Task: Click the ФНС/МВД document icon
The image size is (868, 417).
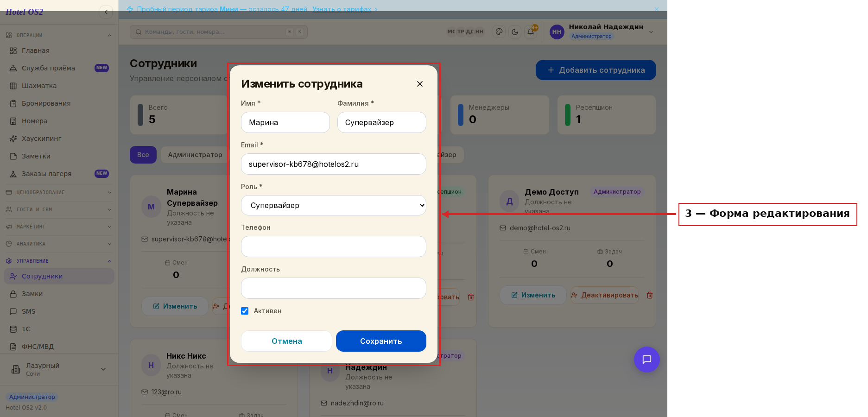Action: pyautogui.click(x=13, y=347)
